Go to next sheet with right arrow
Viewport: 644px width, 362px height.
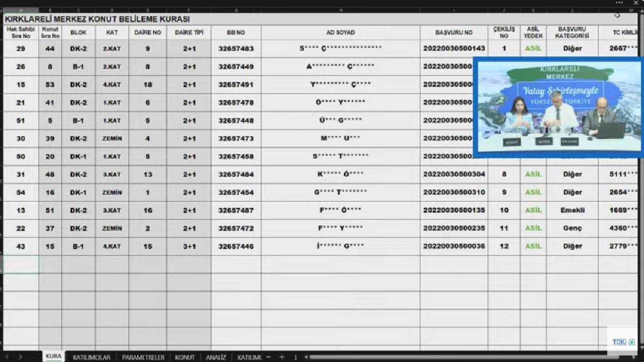click(20, 357)
